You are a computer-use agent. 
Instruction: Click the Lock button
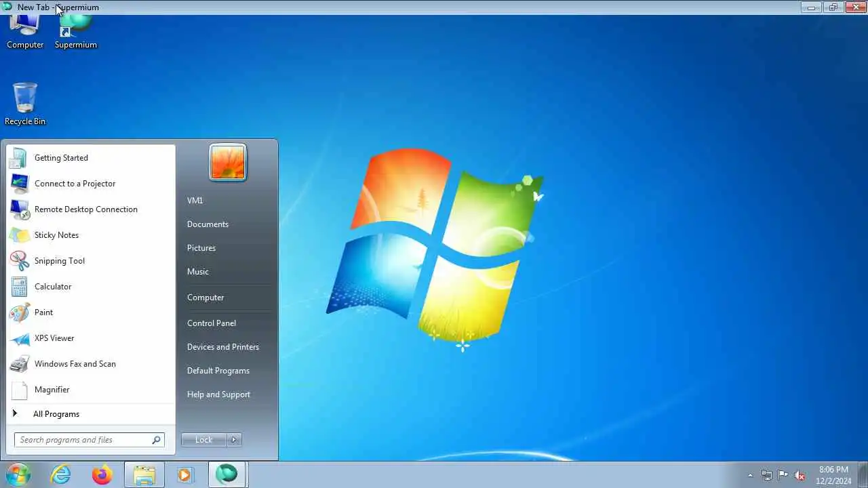(x=204, y=440)
